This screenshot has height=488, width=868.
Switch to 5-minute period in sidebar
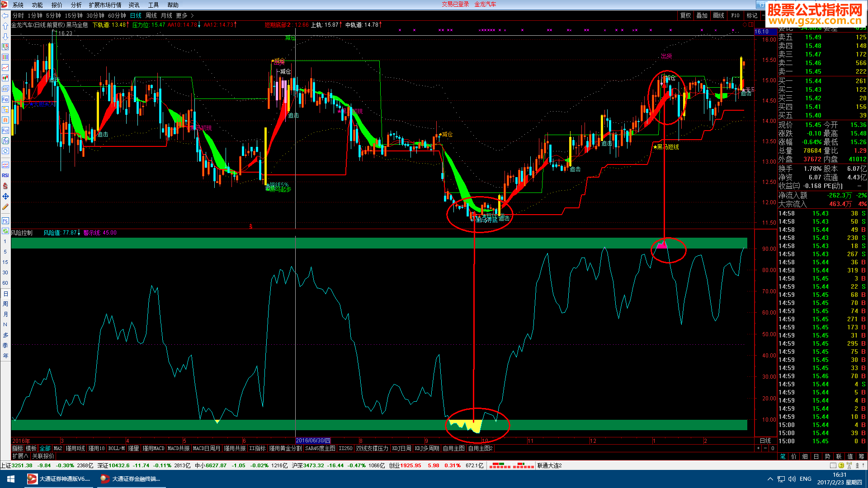pos(5,252)
